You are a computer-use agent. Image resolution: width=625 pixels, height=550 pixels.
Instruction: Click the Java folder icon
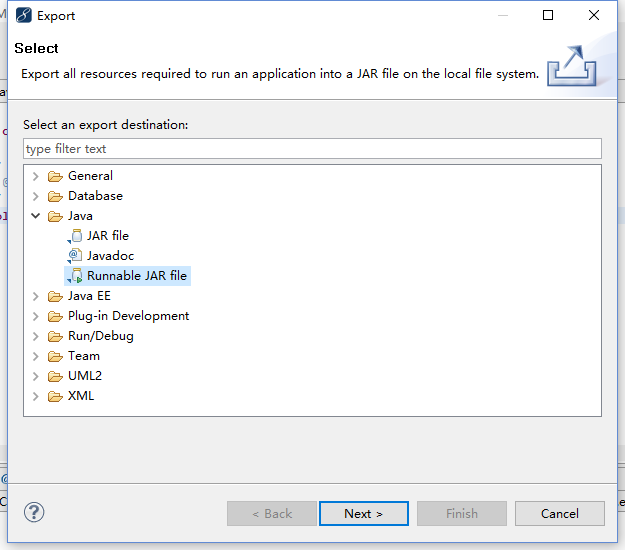[55, 216]
